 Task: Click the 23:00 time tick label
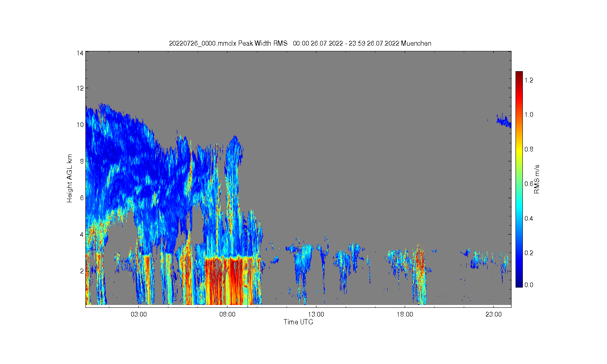493,314
